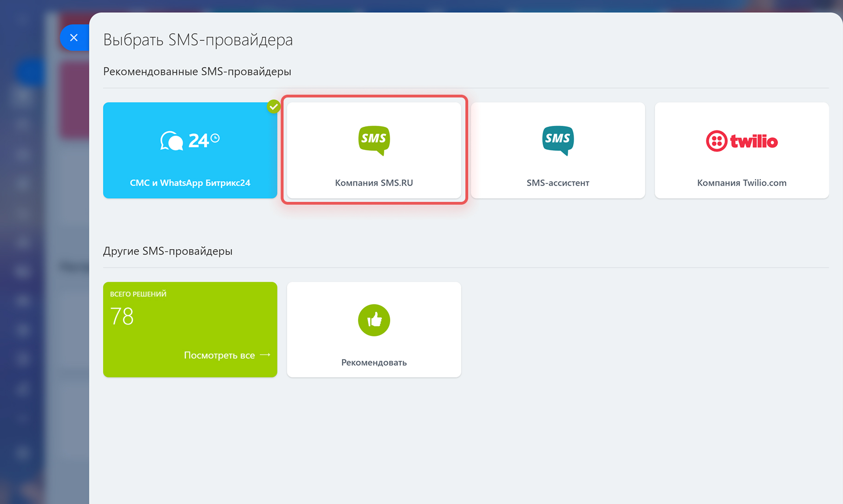Click the Выбрать SMS-провайдера heading

[x=198, y=40]
